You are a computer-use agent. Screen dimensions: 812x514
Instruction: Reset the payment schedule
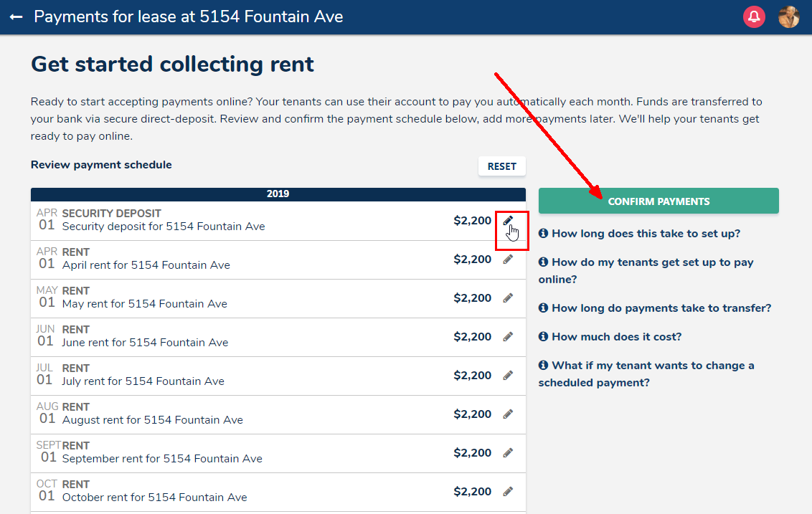tap(501, 166)
